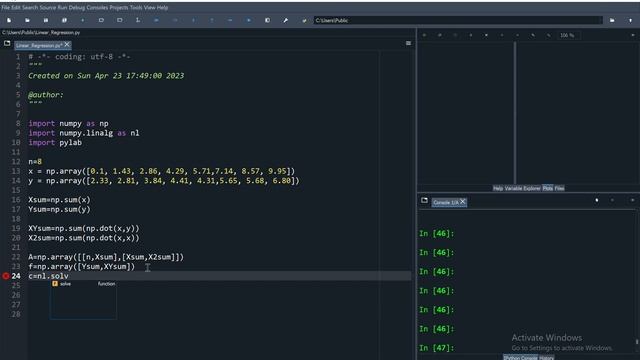640x360 pixels.
Task: Open Preferences wrench icon
Action: [x=286, y=20]
